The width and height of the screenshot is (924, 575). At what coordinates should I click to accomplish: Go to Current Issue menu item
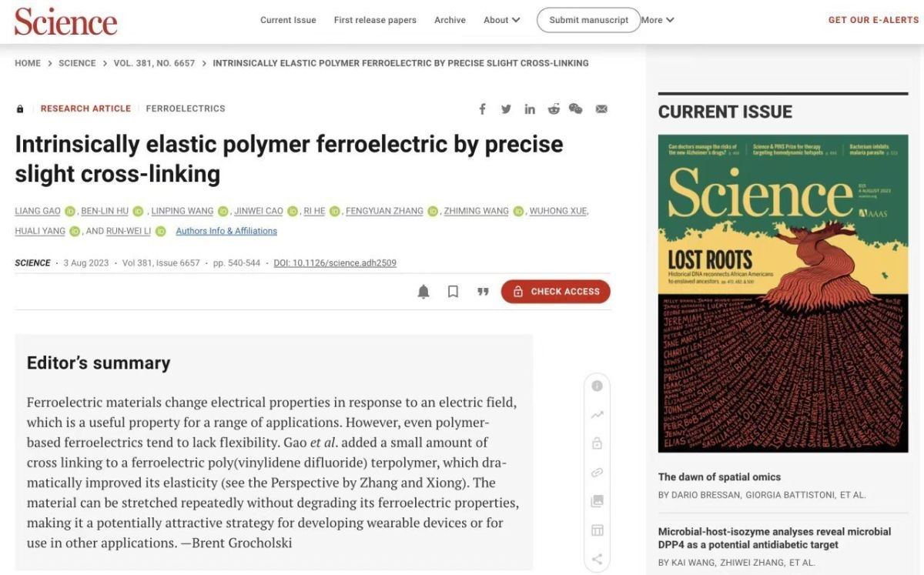click(x=288, y=20)
